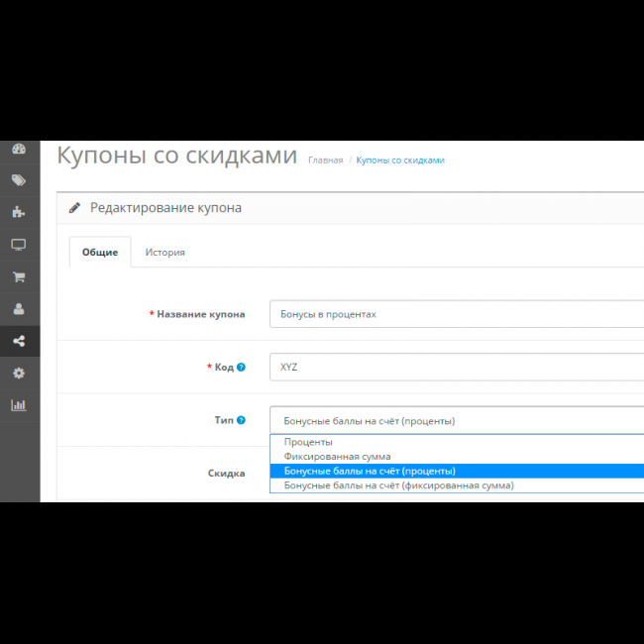
Task: Click the Название купона text field
Action: (x=456, y=314)
